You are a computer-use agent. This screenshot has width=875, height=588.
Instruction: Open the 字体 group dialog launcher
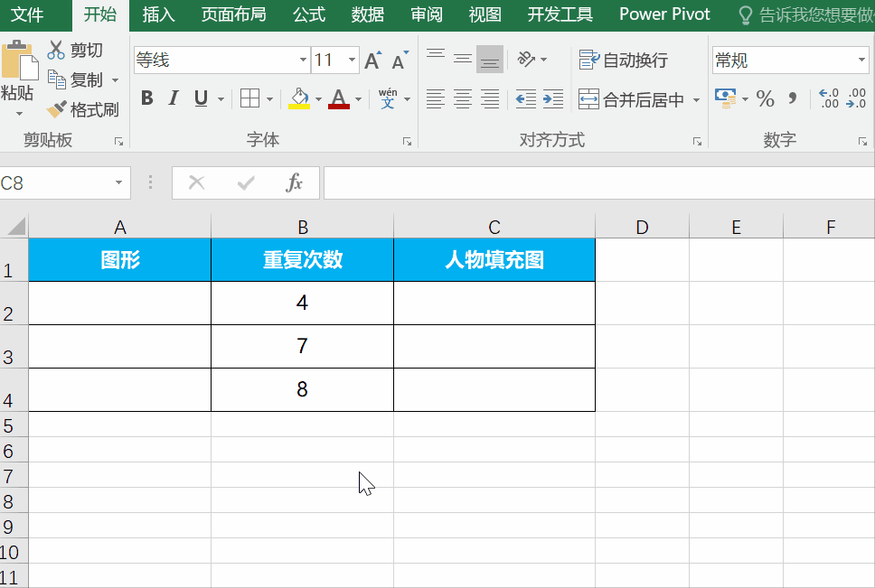407,141
